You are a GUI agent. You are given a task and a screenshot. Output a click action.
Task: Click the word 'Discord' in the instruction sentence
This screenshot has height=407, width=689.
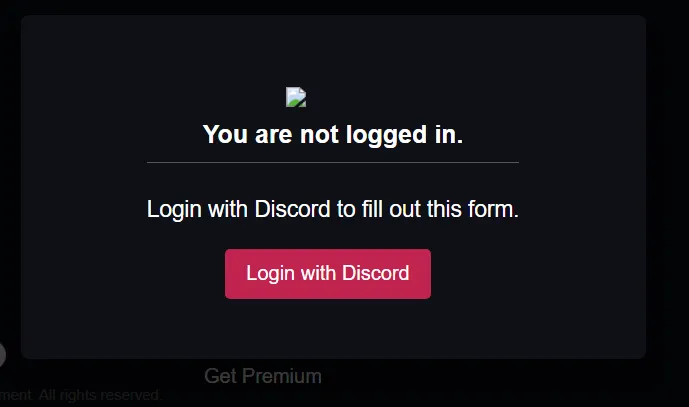click(292, 209)
